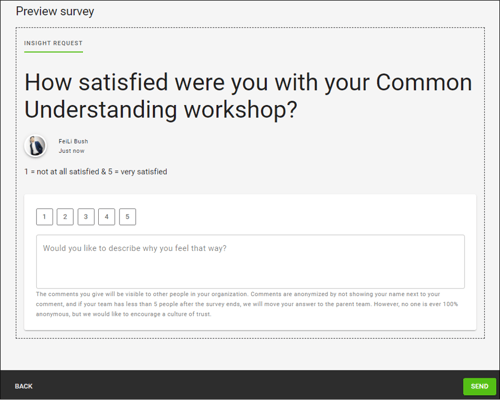This screenshot has height=400, width=500.
Task: Go back using the BACK button
Action: [24, 386]
